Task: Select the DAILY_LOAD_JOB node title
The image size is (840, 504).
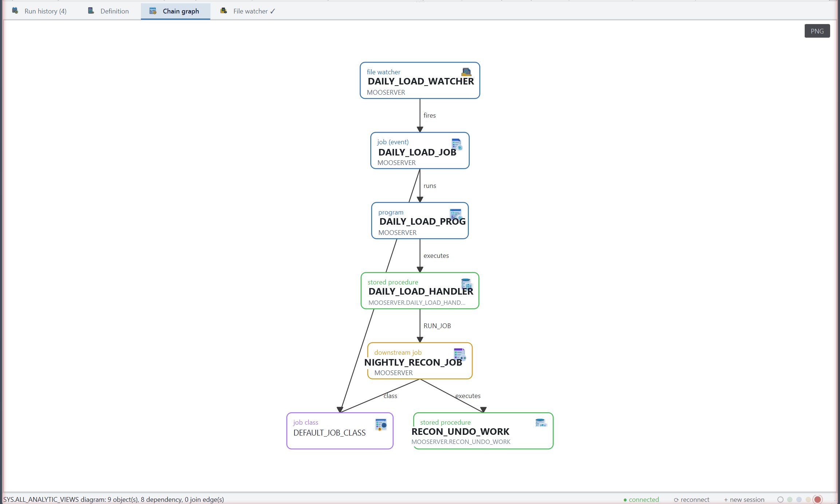Action: point(417,152)
